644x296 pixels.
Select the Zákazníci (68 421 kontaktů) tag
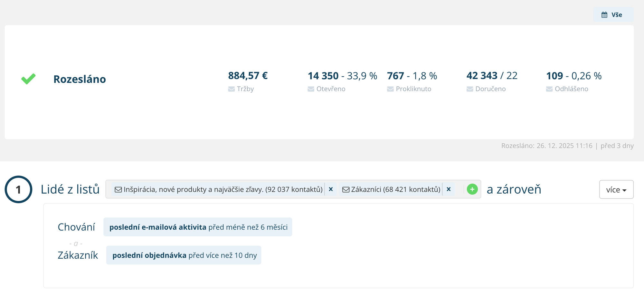pyautogui.click(x=392, y=189)
